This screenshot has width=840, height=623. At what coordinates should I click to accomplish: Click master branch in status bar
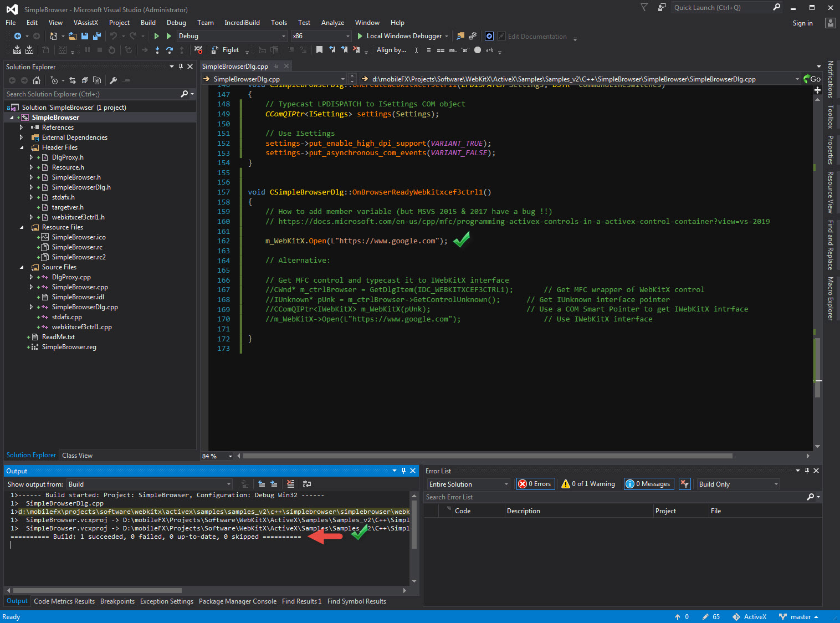(x=798, y=617)
